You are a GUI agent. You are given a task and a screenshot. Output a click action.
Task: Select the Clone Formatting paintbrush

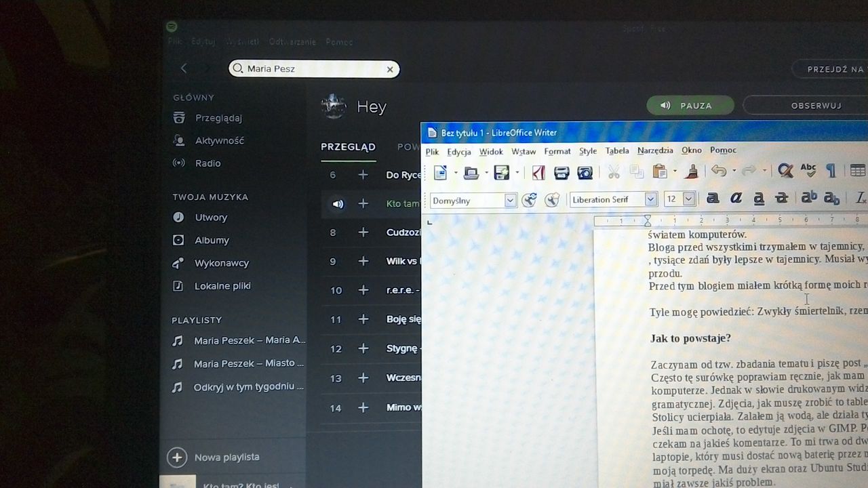tap(692, 171)
